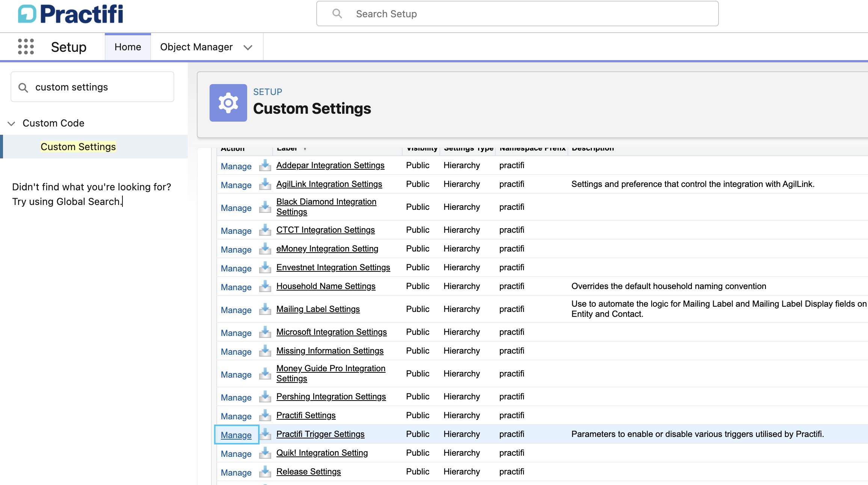Click the Custom Settings gear icon
Viewport: 868px width, 485px height.
click(x=228, y=102)
